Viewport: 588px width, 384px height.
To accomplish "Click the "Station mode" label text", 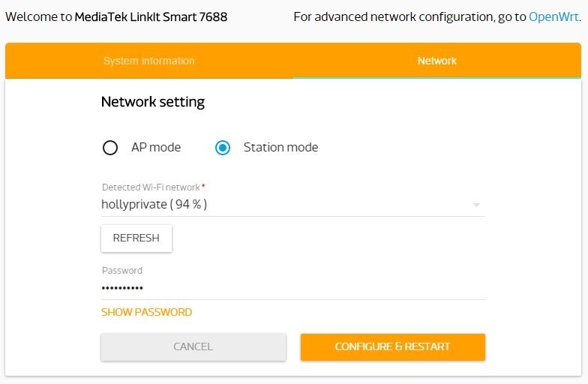I will coord(280,148).
